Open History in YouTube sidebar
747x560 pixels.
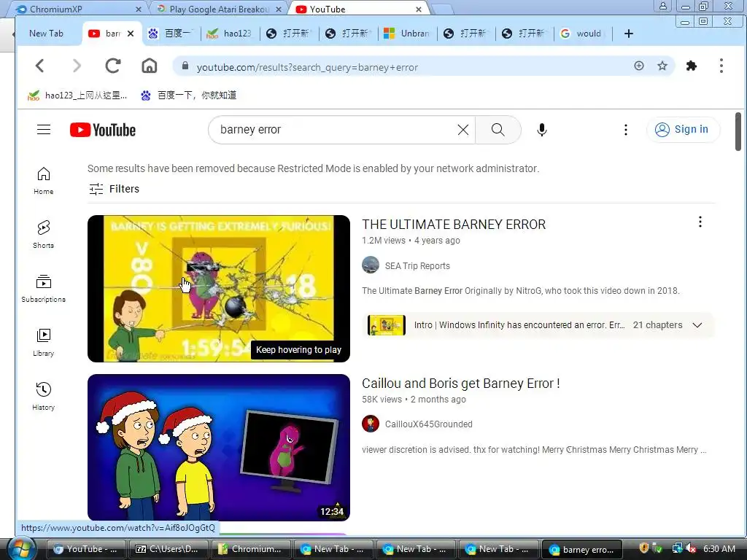(x=43, y=396)
